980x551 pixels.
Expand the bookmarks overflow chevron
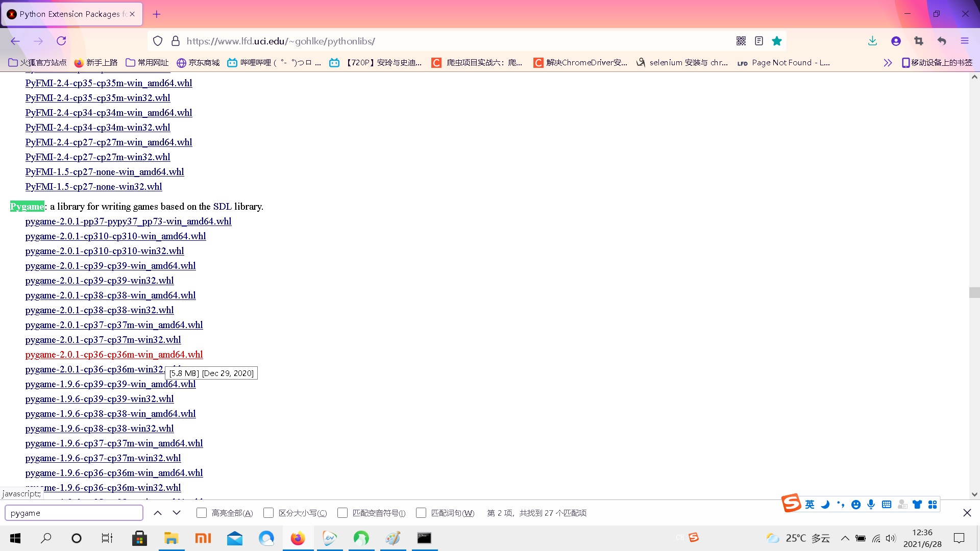(888, 62)
